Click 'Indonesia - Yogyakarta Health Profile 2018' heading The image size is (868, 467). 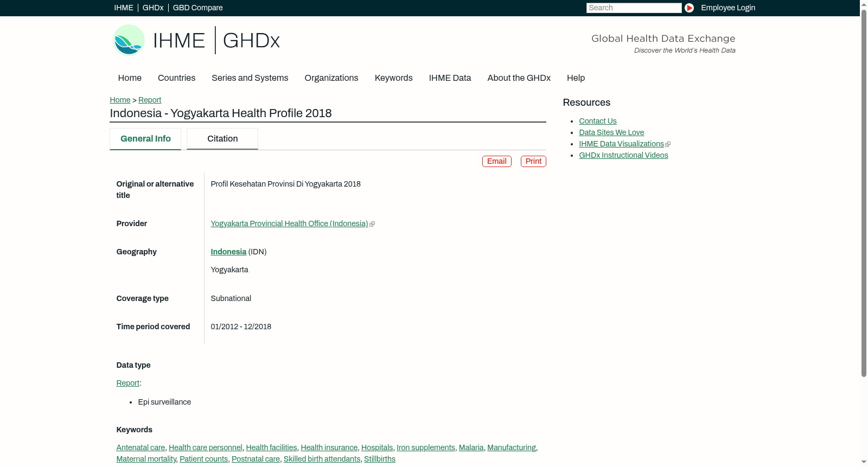point(221,113)
